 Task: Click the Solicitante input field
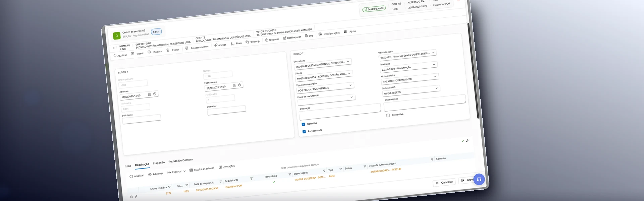click(x=142, y=119)
